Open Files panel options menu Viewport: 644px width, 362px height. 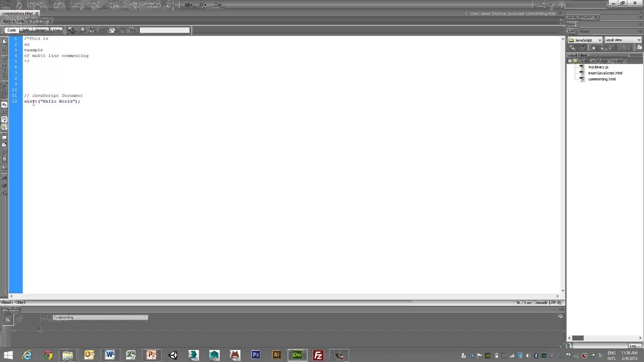point(640,31)
